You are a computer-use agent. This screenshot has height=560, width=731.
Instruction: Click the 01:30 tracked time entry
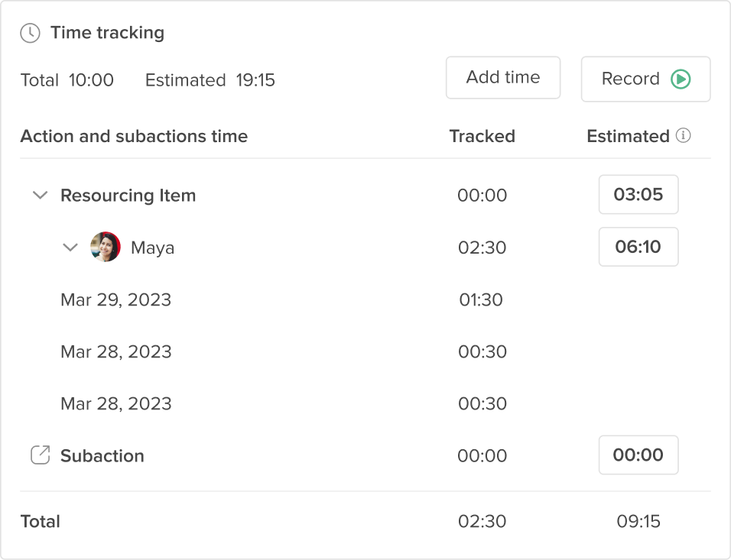(x=481, y=299)
